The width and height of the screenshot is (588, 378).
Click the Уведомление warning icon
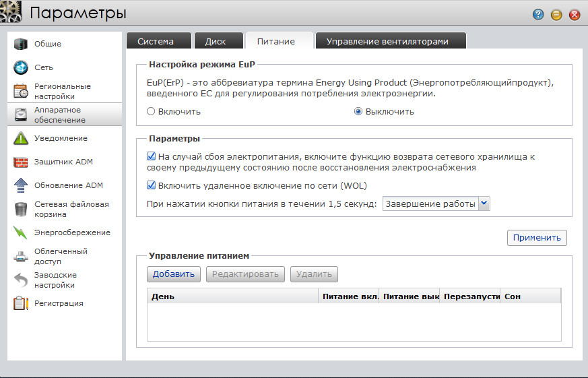pyautogui.click(x=20, y=139)
